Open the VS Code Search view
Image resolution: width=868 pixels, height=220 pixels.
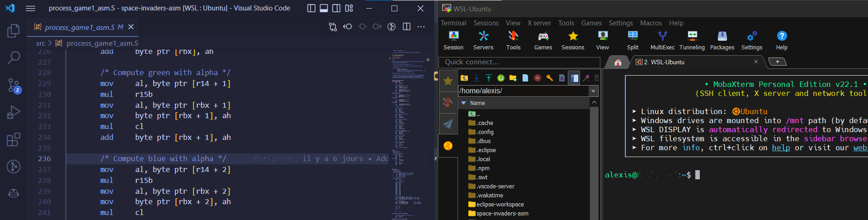coord(14,58)
